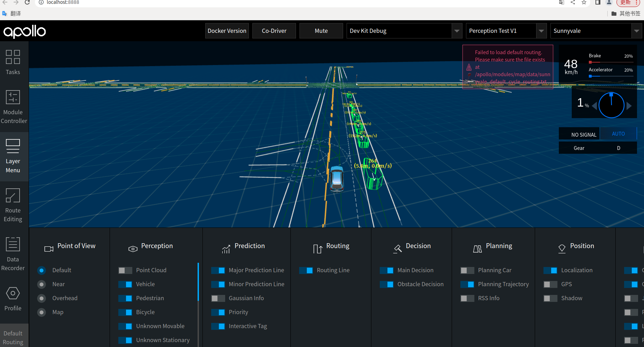Click the Apollo logo
This screenshot has width=644, height=347.
coord(24,31)
